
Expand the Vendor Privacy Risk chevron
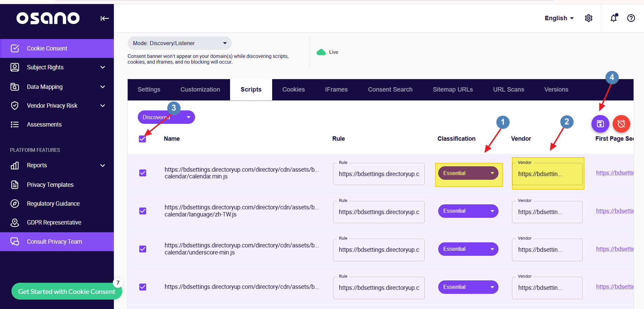click(103, 106)
